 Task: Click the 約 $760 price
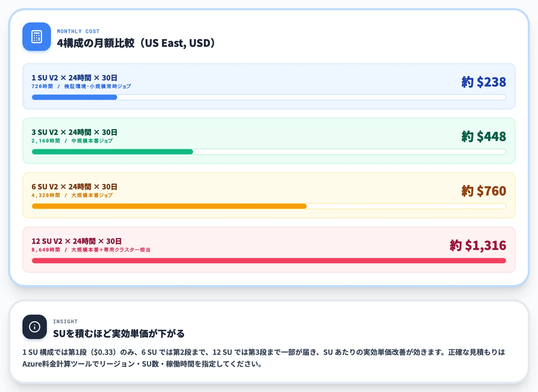click(484, 191)
